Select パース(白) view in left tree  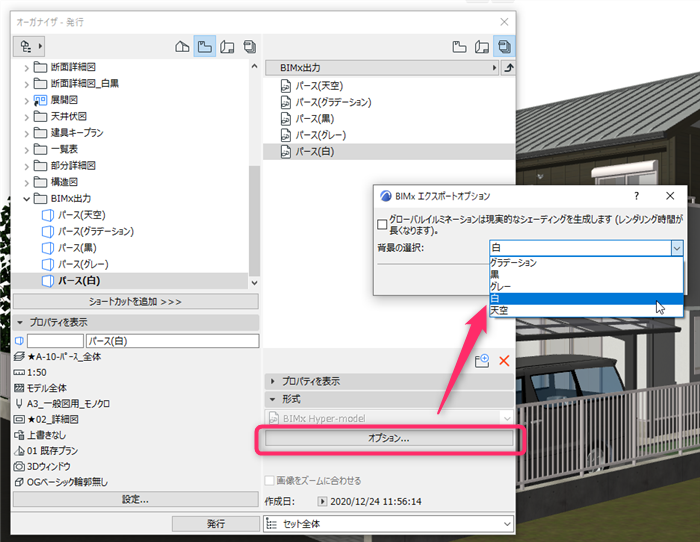click(x=129, y=281)
